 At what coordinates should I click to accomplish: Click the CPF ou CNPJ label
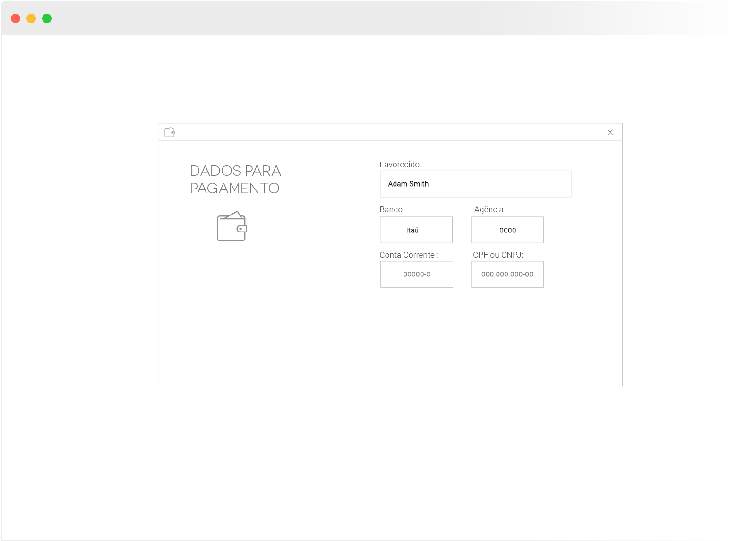[x=498, y=255]
